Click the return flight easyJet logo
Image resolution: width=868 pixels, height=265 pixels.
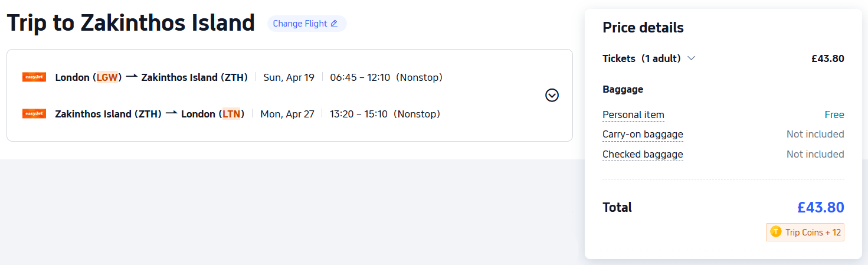(34, 113)
